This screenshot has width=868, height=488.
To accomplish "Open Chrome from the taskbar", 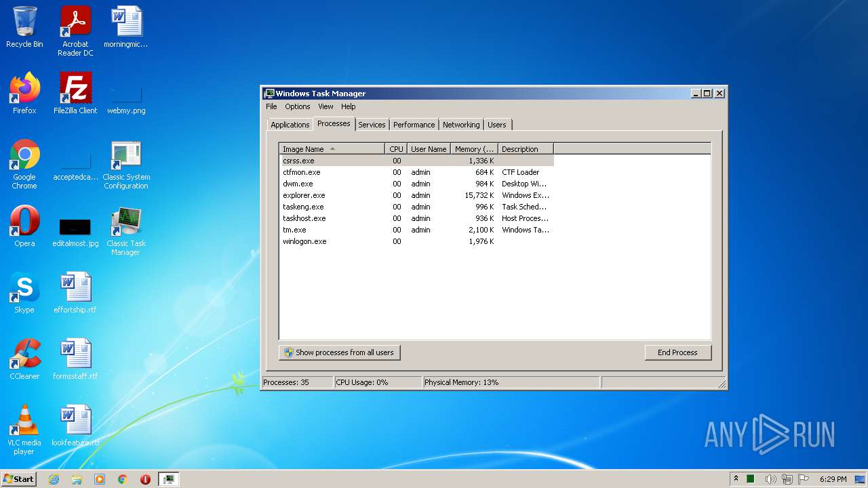I will (123, 479).
